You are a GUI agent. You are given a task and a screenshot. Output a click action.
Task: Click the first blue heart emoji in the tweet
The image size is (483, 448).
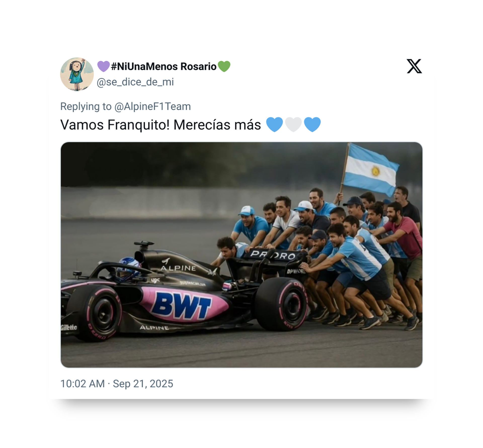pyautogui.click(x=274, y=125)
